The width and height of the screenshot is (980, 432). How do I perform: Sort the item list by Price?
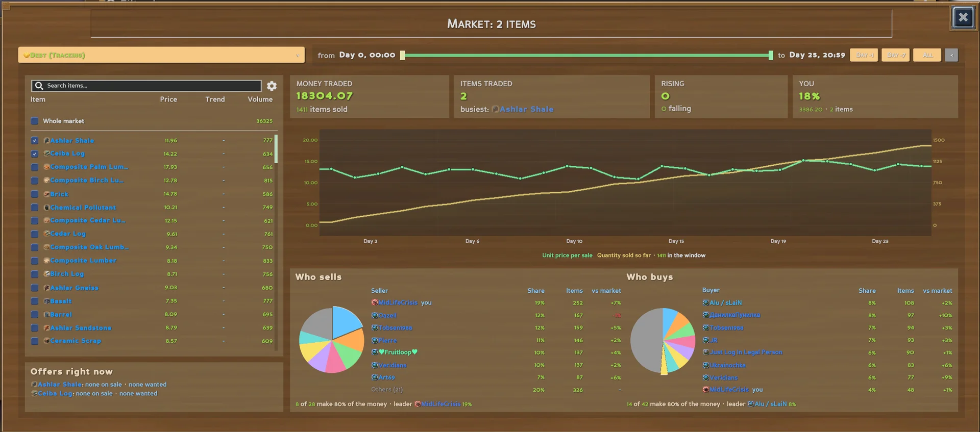point(168,99)
